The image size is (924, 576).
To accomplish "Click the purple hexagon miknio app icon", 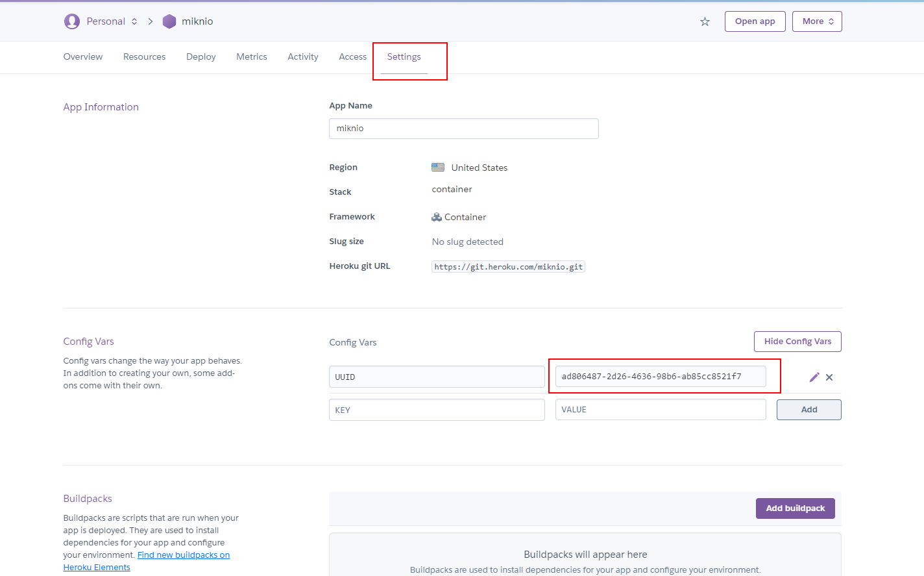I will click(x=169, y=21).
